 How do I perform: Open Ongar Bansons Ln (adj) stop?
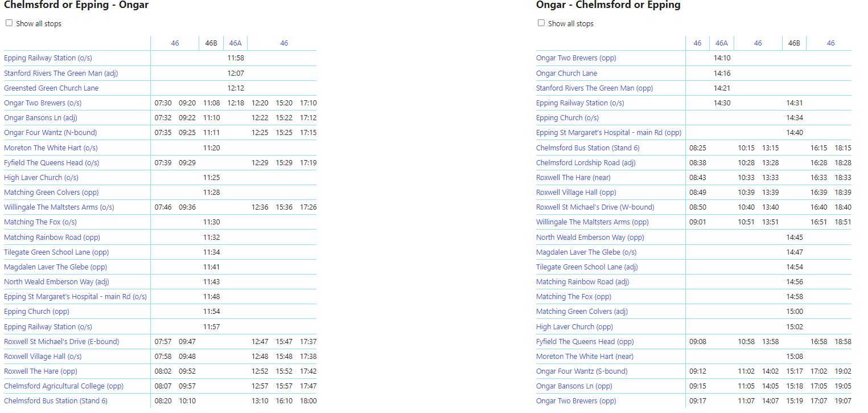40,118
